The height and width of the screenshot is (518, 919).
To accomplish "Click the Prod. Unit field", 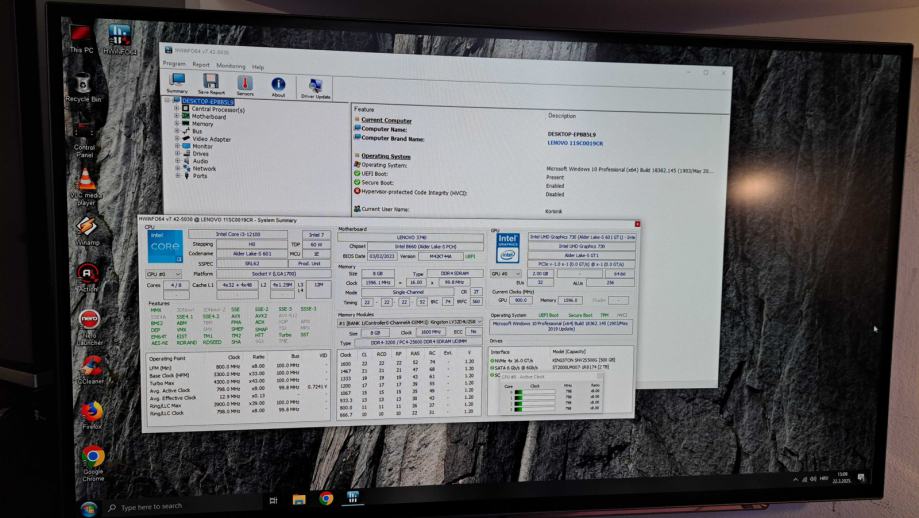I will [309, 264].
